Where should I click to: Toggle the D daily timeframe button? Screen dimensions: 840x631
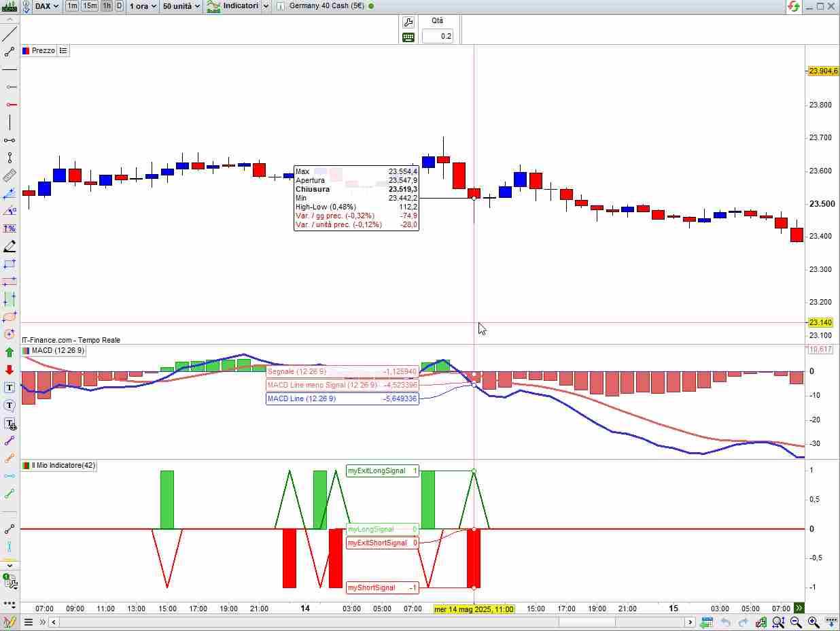[119, 6]
